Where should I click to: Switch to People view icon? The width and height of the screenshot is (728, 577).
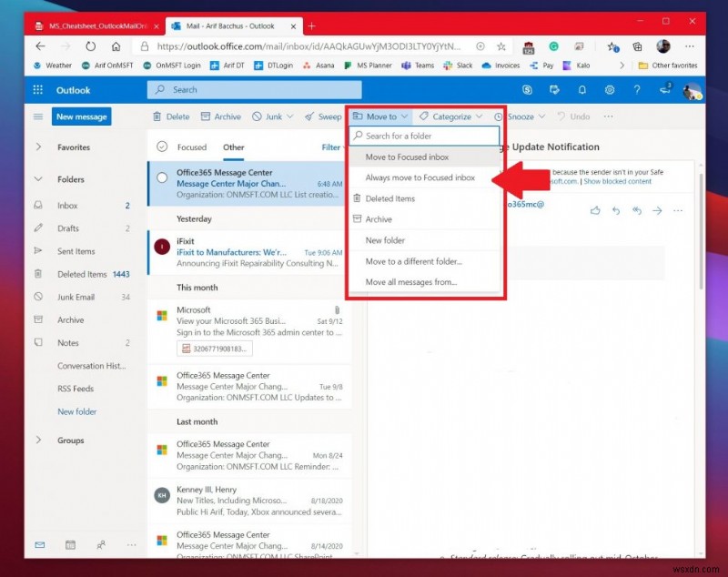click(x=100, y=544)
